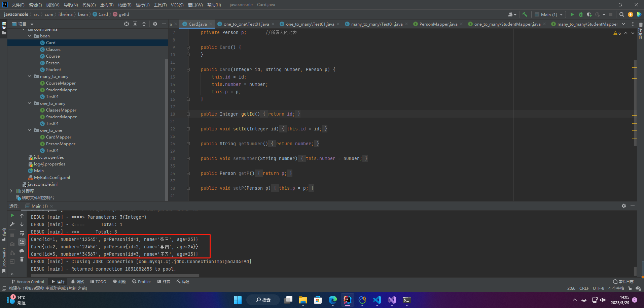This screenshot has width=644, height=308.
Task: Switch to the PersonMapper.java editor tab
Action: [438, 24]
